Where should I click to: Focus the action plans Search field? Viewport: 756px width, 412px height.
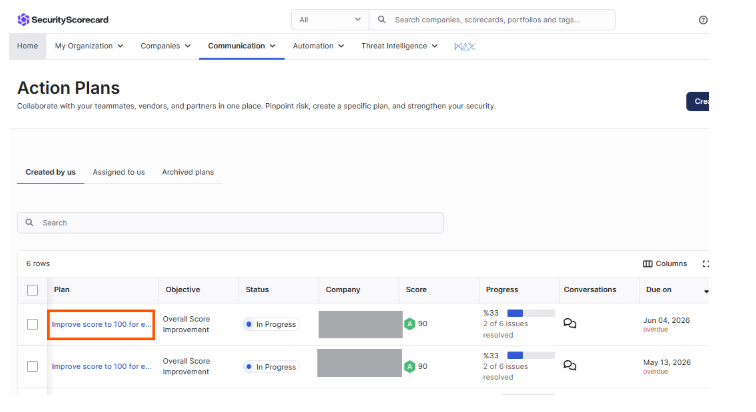(230, 223)
